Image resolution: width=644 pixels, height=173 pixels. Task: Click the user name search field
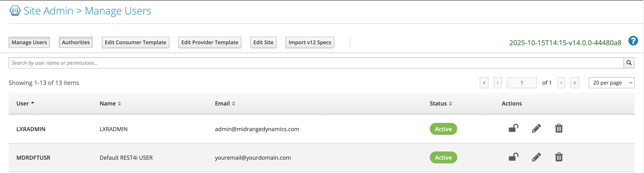(x=316, y=63)
